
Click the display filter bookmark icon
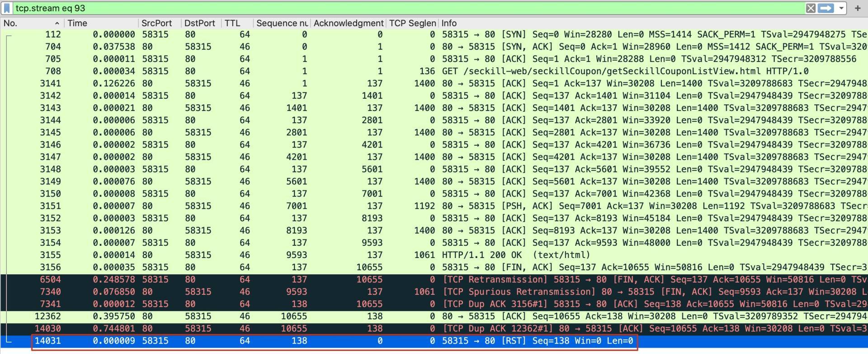click(7, 8)
